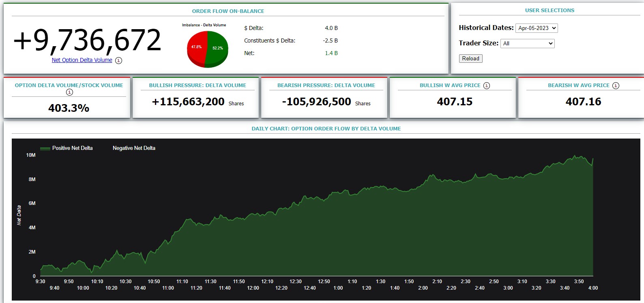Click the 9:30 x-axis time label

(41, 282)
